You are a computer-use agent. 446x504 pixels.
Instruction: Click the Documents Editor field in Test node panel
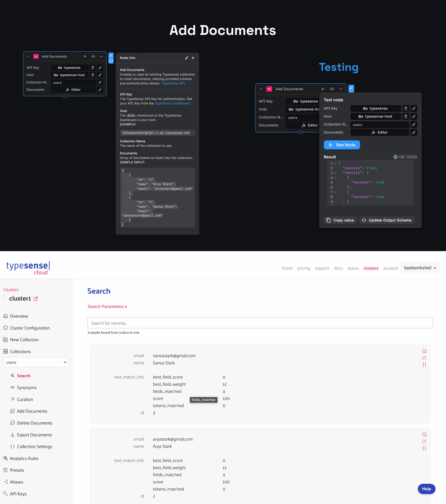[x=379, y=133]
